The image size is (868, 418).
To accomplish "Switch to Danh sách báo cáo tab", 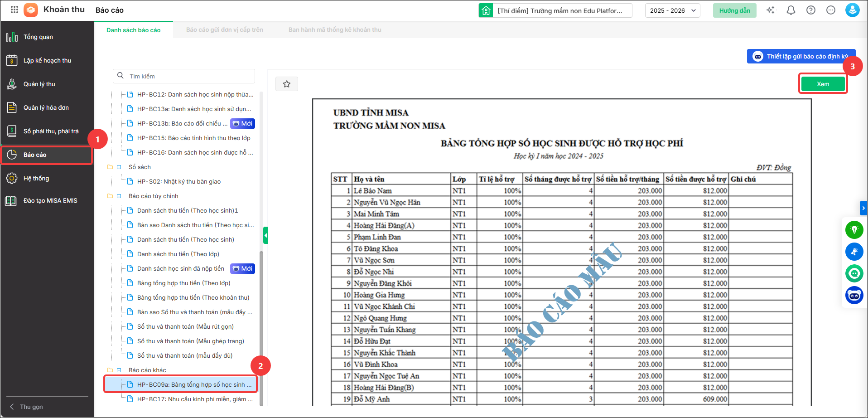I will pos(134,30).
